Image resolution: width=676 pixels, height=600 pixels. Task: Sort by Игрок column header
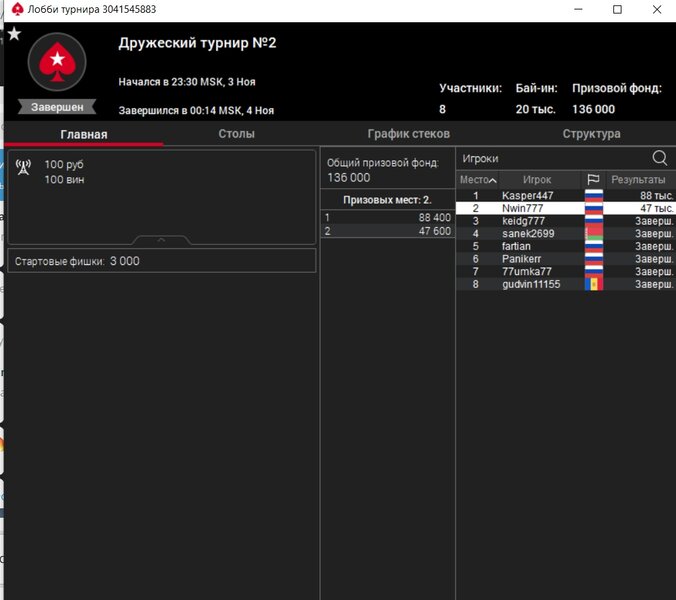tap(537, 180)
